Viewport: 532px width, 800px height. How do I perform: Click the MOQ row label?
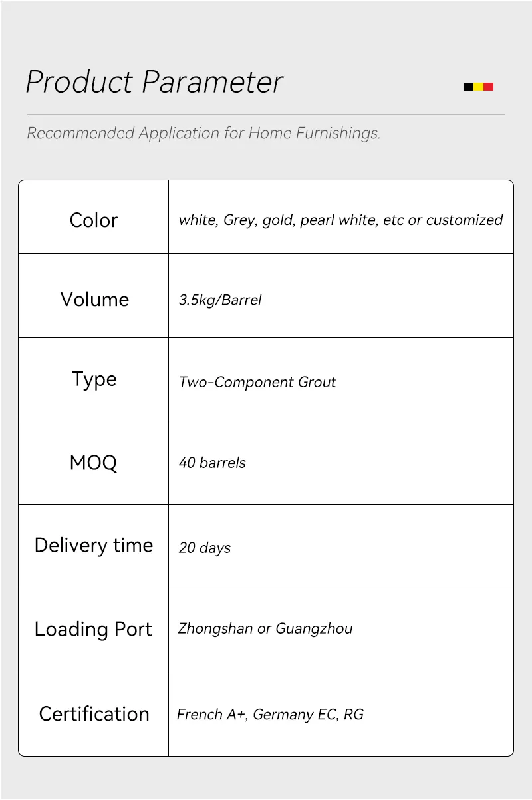coord(93,463)
